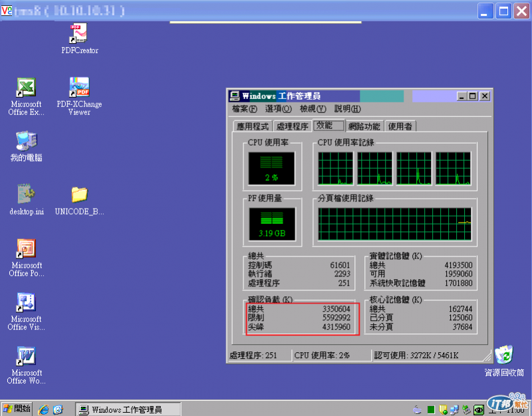Image resolution: width=532 pixels, height=416 pixels.
Task: Click the 系統快取記憶體 value 1701880
Action: tap(458, 283)
